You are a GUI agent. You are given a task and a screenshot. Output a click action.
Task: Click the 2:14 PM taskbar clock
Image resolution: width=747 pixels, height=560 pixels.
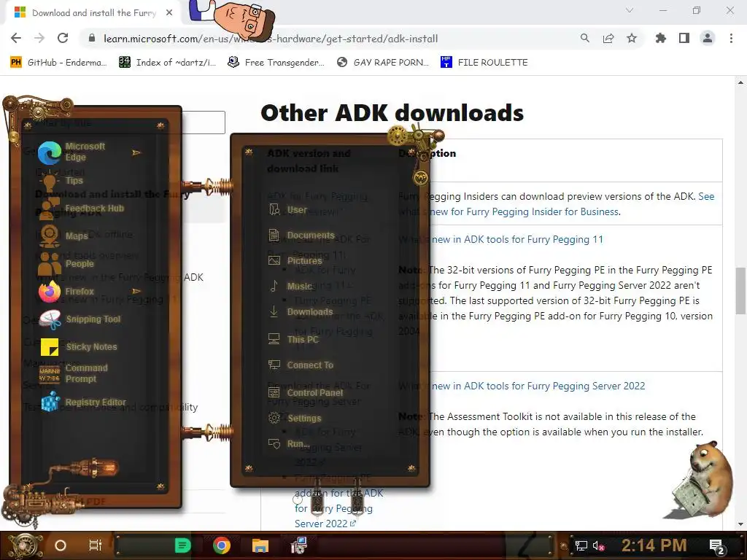point(654,545)
